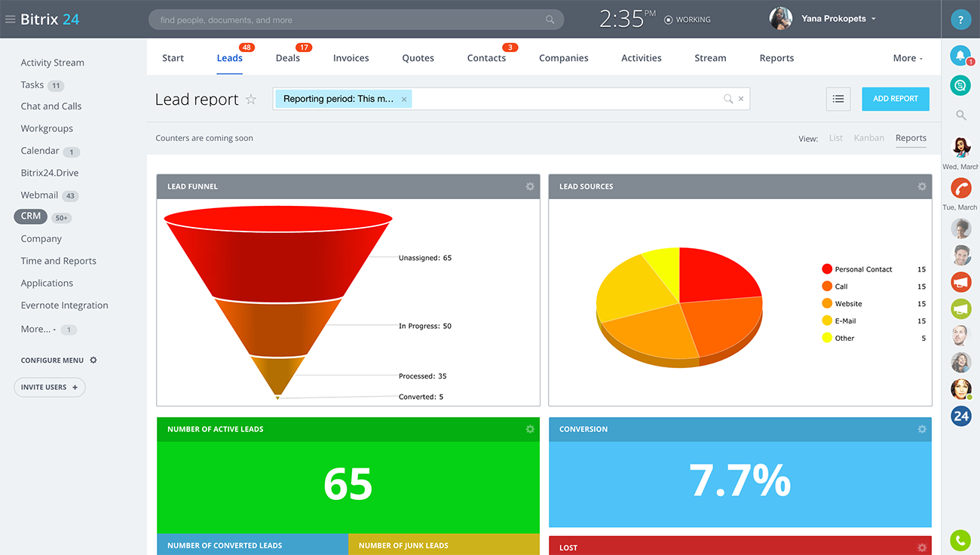
Task: Click the Add Report button
Action: (x=895, y=99)
